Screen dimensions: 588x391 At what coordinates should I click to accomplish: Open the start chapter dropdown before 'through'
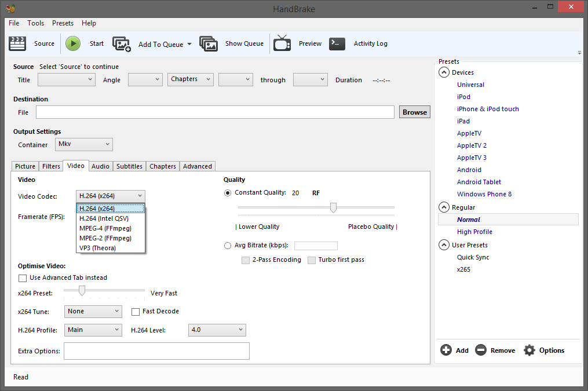click(236, 79)
